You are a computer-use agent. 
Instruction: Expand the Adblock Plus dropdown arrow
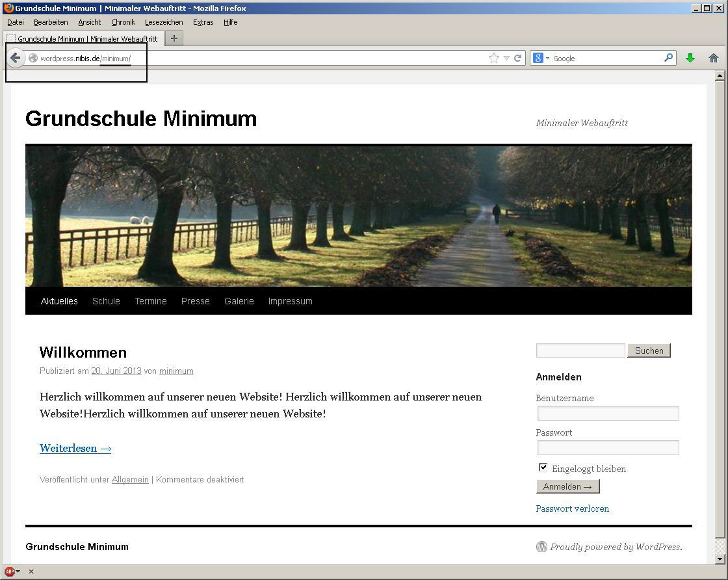18,572
